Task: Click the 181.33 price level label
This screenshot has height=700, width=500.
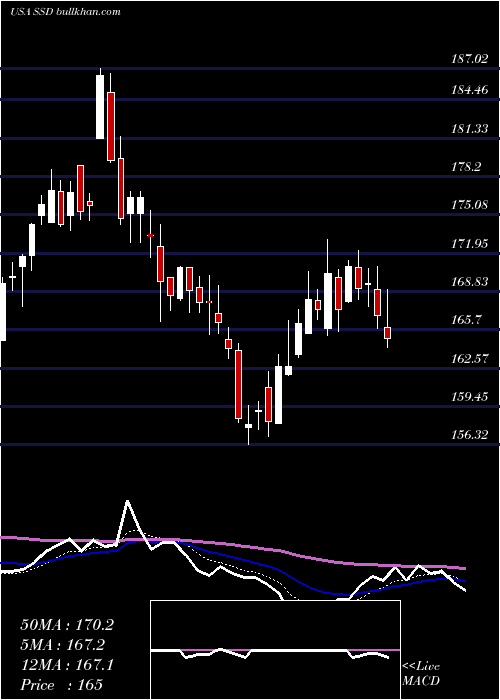Action: pos(470,129)
